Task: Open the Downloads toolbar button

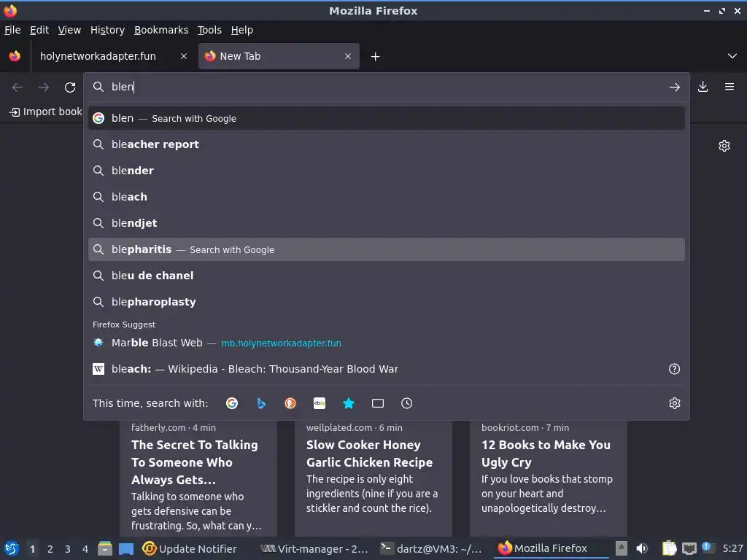Action: point(703,87)
